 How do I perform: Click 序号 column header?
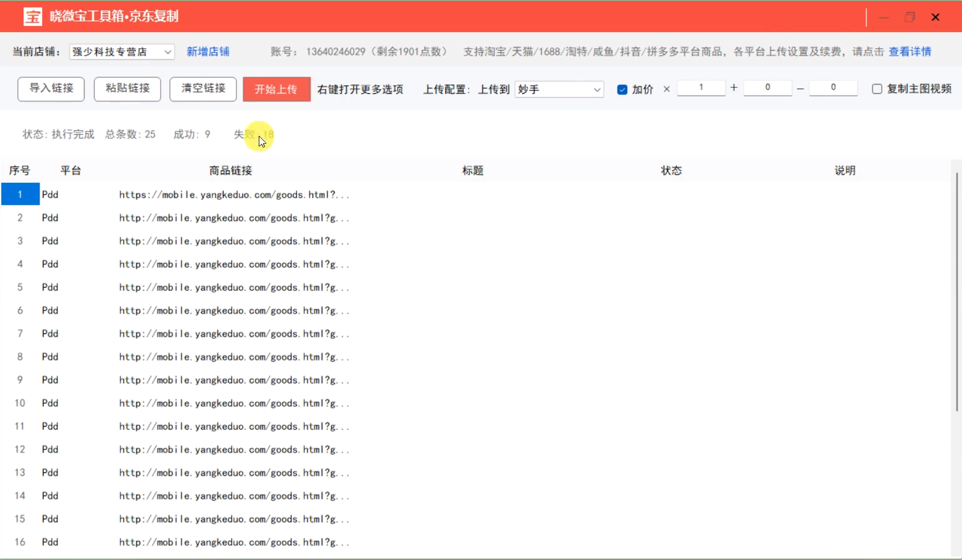tap(20, 170)
